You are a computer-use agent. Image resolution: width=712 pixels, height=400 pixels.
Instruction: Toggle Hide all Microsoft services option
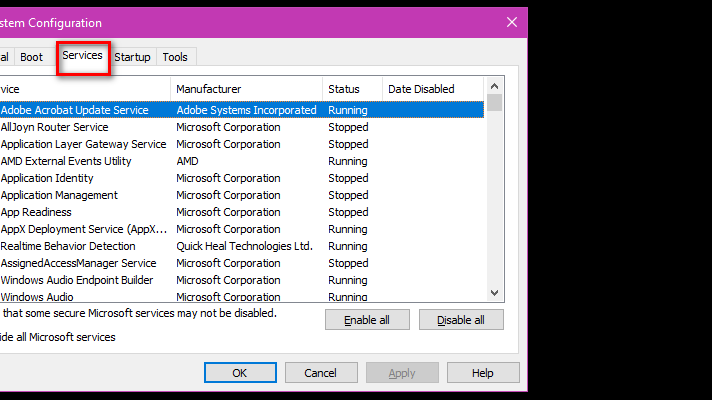click(x=58, y=337)
